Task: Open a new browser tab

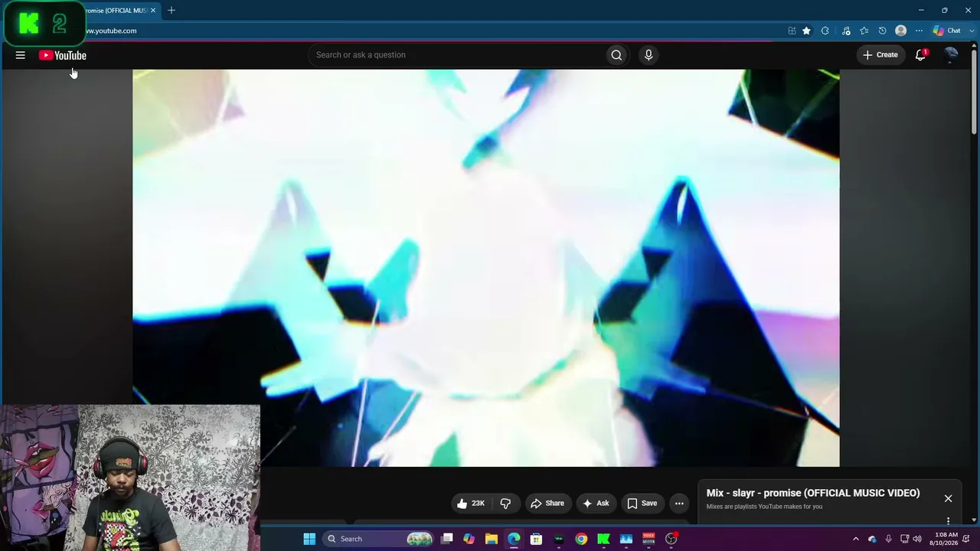Action: tap(171, 10)
